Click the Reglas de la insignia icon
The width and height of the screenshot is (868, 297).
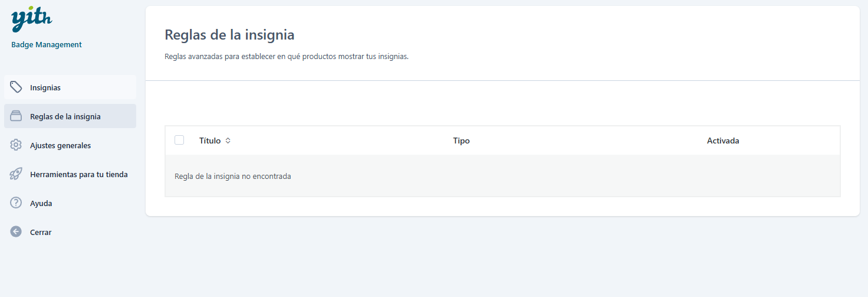(x=17, y=116)
